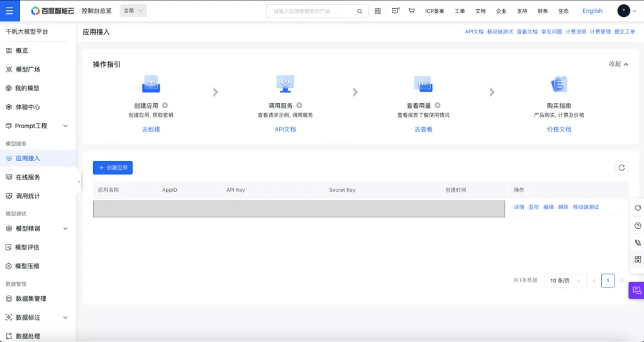Click the purple feedback chat icon
644x342 pixels.
click(636, 290)
